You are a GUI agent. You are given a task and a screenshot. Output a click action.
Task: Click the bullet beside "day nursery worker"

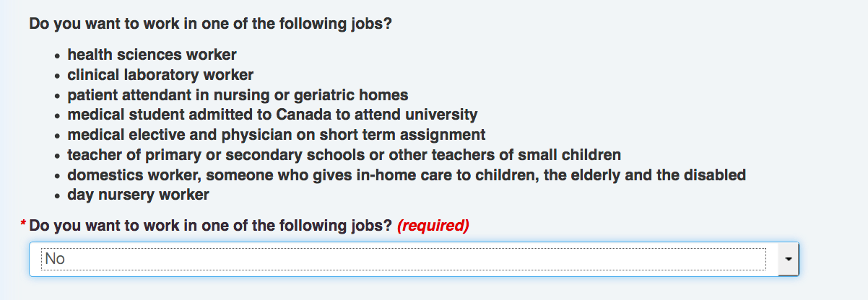tap(58, 196)
